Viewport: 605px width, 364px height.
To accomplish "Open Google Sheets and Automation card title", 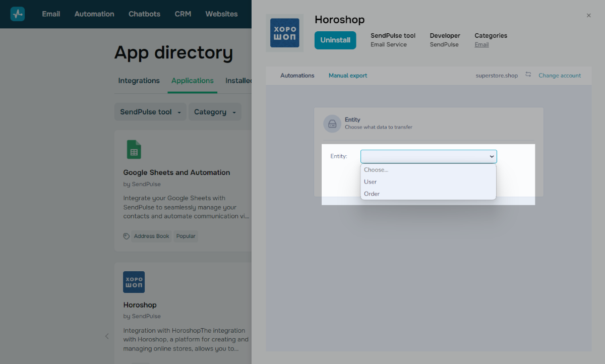I will [176, 172].
